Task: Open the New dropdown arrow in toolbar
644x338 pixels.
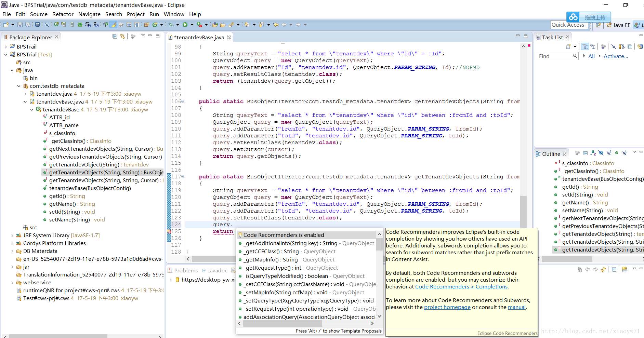Action: 13,25
